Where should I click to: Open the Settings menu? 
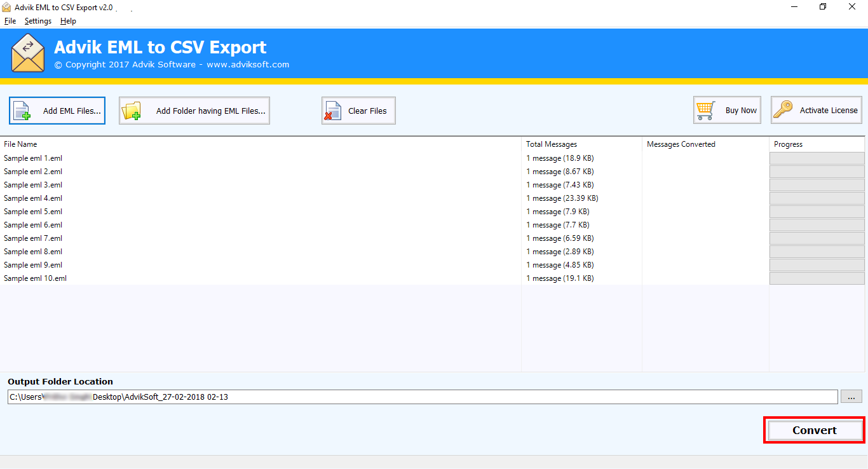tap(38, 21)
